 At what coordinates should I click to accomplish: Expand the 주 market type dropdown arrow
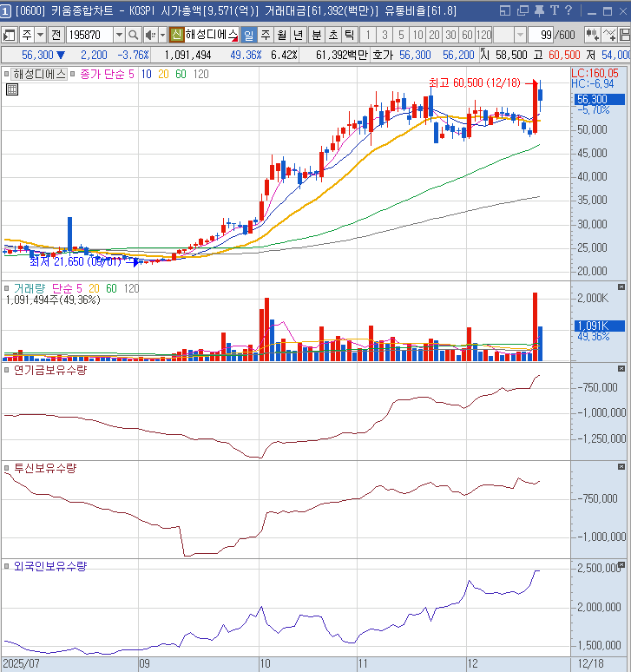point(40,35)
